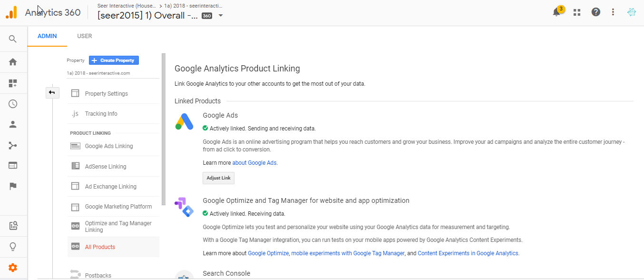Open Realtime clock icon in sidebar
This screenshot has width=644, height=280.
[x=13, y=104]
